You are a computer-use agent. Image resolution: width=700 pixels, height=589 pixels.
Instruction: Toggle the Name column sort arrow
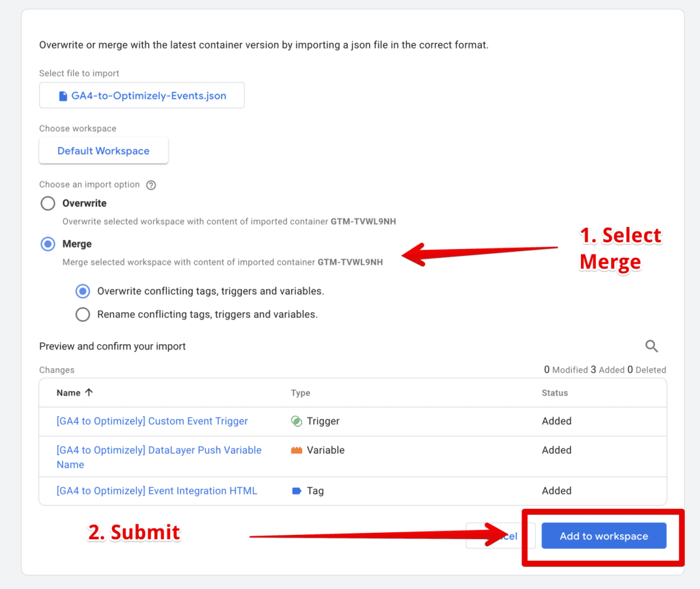pyautogui.click(x=89, y=393)
